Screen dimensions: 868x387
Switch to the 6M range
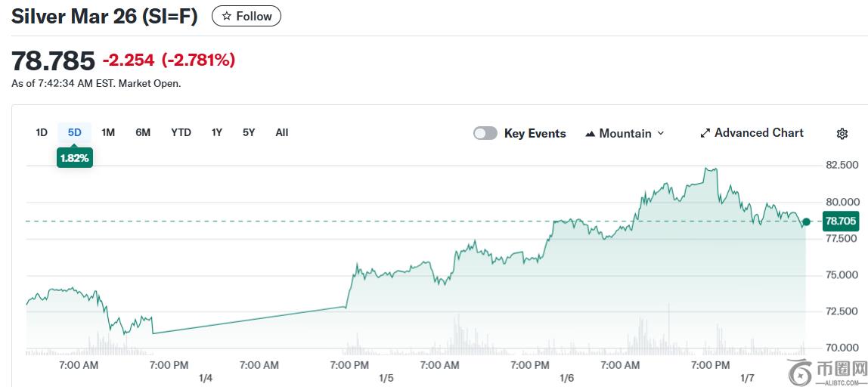tap(143, 133)
